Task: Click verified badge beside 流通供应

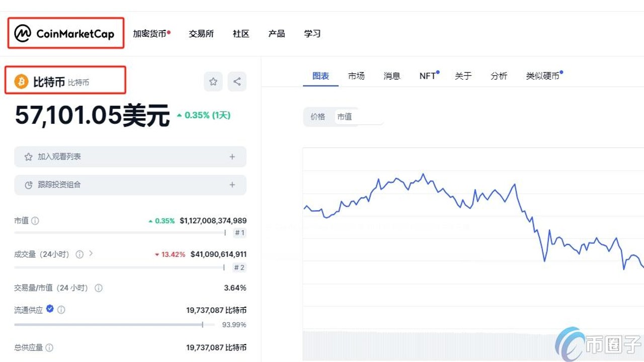Action: point(50,309)
